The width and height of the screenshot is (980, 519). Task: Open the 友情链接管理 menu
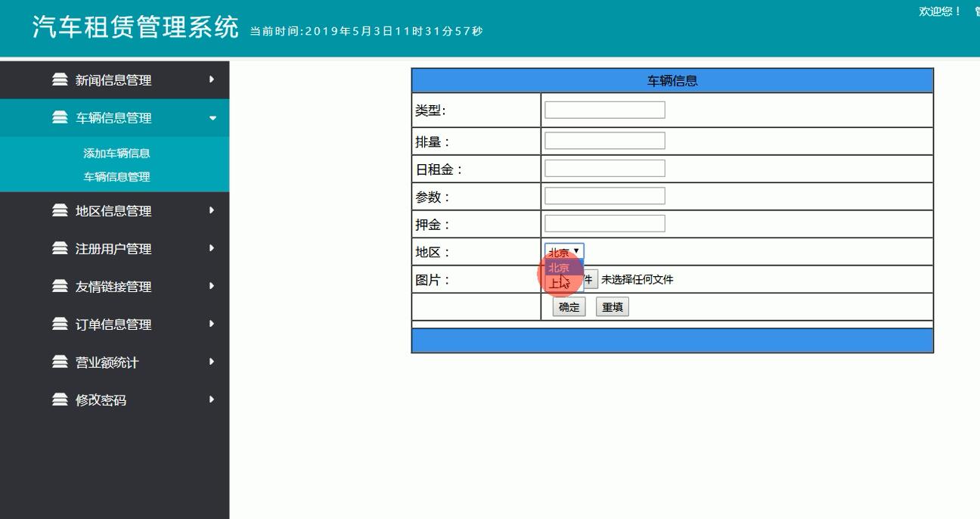pos(114,287)
